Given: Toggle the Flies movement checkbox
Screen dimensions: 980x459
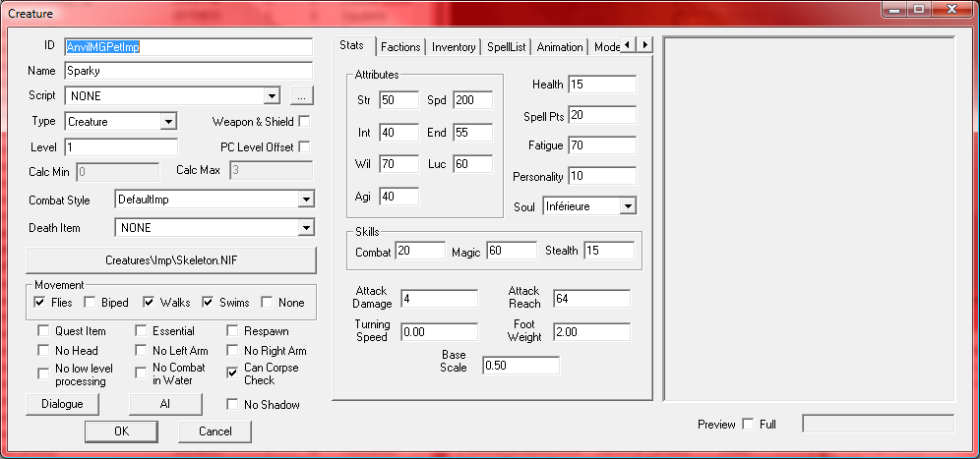Looking at the screenshot, I should click(40, 303).
